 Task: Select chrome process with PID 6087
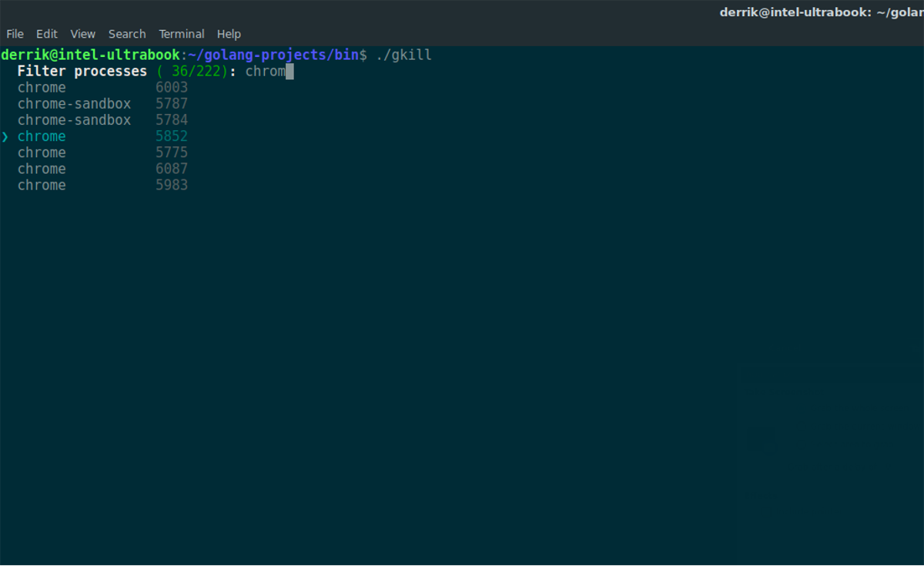102,169
